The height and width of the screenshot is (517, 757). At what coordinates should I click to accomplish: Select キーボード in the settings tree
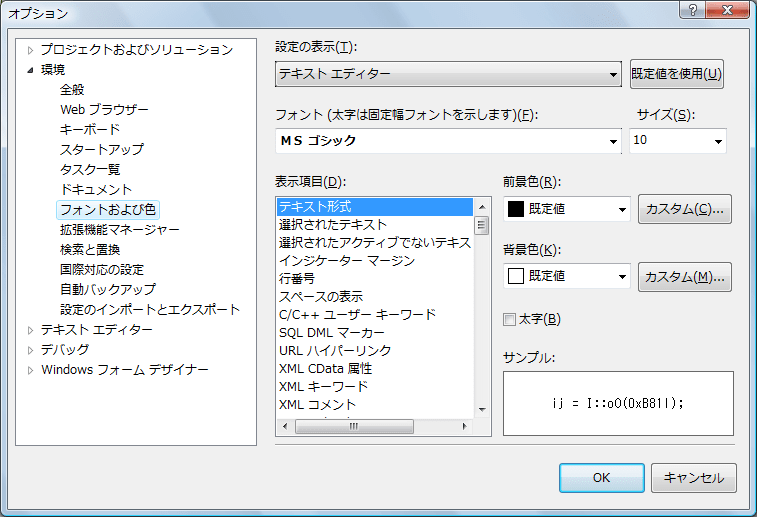click(90, 129)
